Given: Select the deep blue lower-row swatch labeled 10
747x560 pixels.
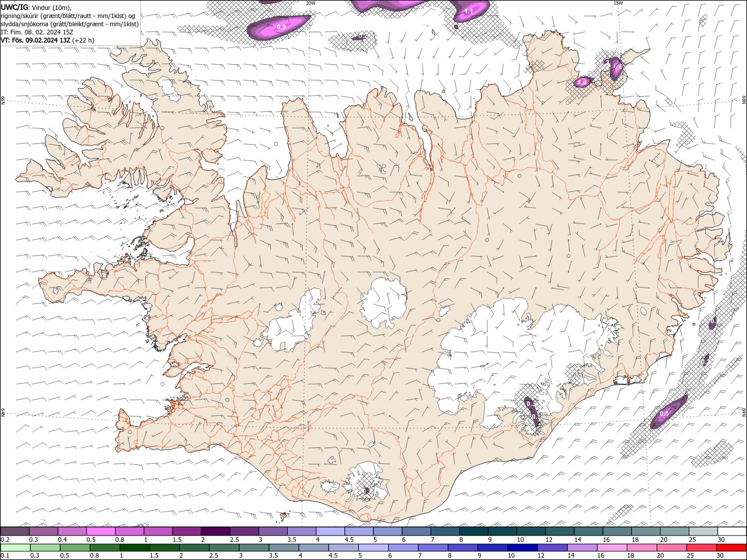Looking at the screenshot, I should tap(522, 548).
